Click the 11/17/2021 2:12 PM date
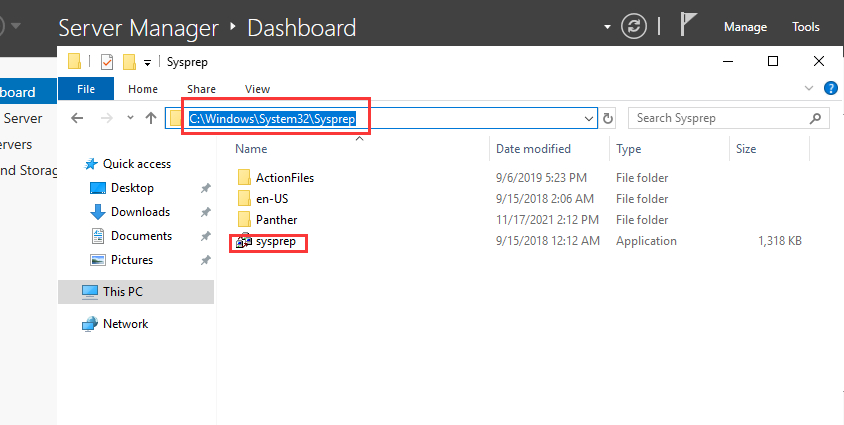844x425 pixels. pos(547,219)
